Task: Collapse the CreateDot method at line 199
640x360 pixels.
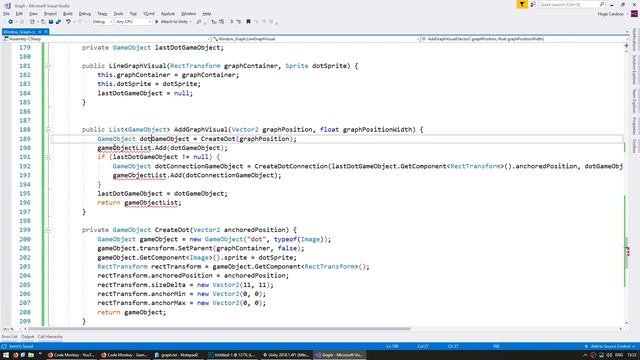Action: pyautogui.click(x=48, y=230)
